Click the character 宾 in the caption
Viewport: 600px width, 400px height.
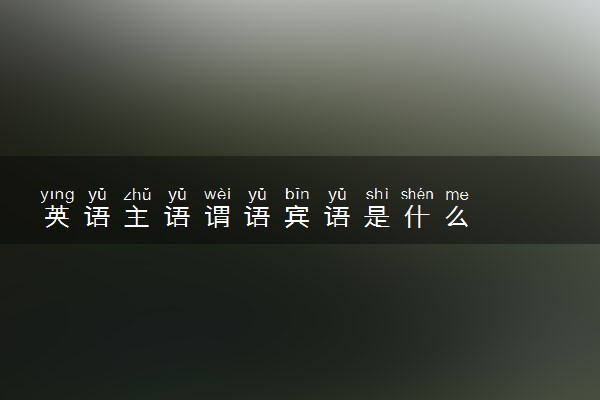(x=297, y=217)
